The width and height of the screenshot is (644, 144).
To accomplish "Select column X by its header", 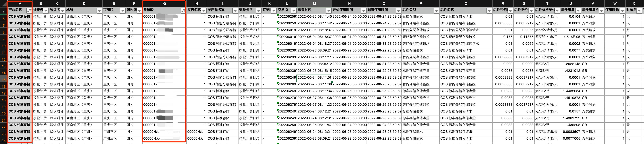I will [x=633, y=4].
